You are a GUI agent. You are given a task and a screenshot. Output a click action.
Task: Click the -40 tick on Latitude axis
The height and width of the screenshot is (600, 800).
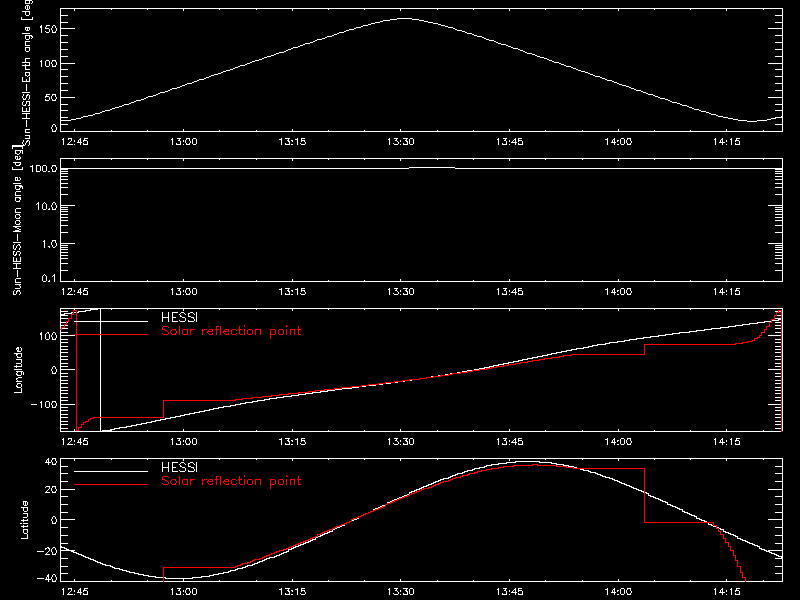click(x=46, y=579)
